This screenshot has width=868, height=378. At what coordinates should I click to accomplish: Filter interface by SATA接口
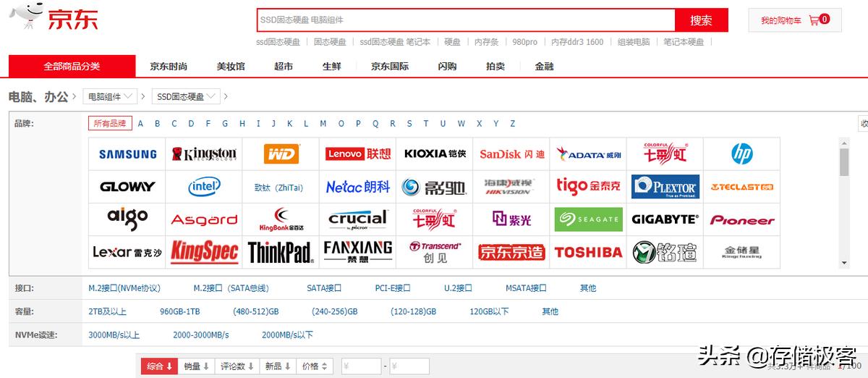coord(324,288)
